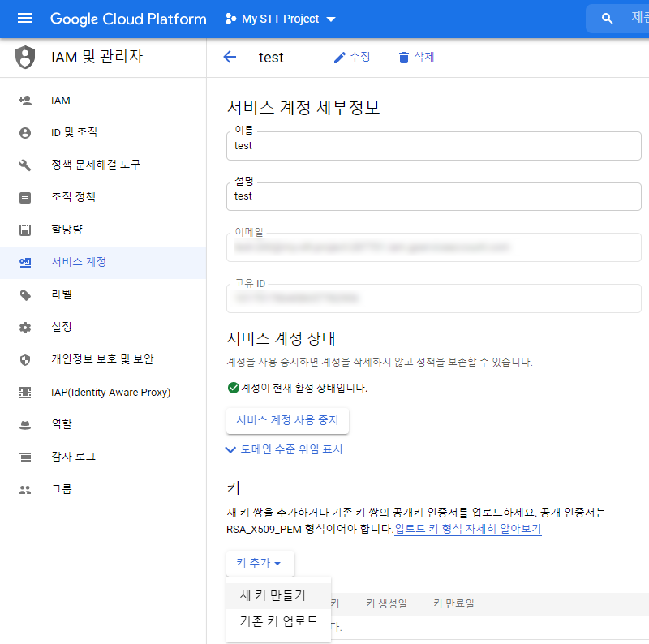Screen dimensions: 649x644
Task: Go back using the left arrow
Action: [x=230, y=57]
